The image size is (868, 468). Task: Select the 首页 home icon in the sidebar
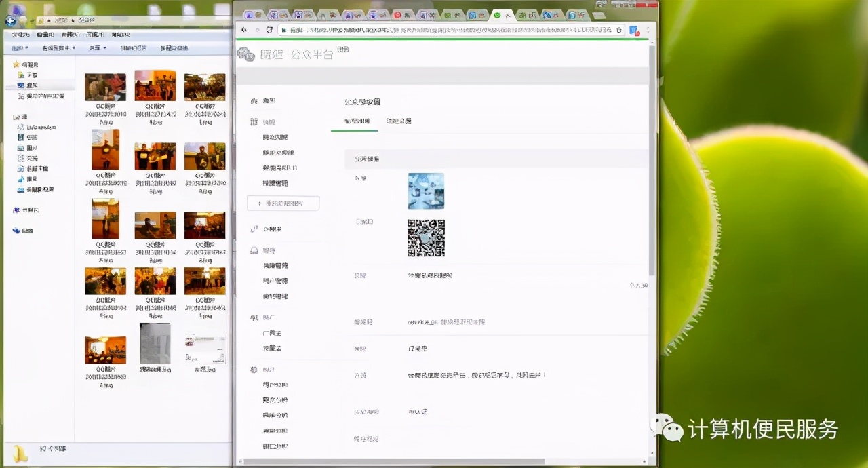(x=253, y=100)
